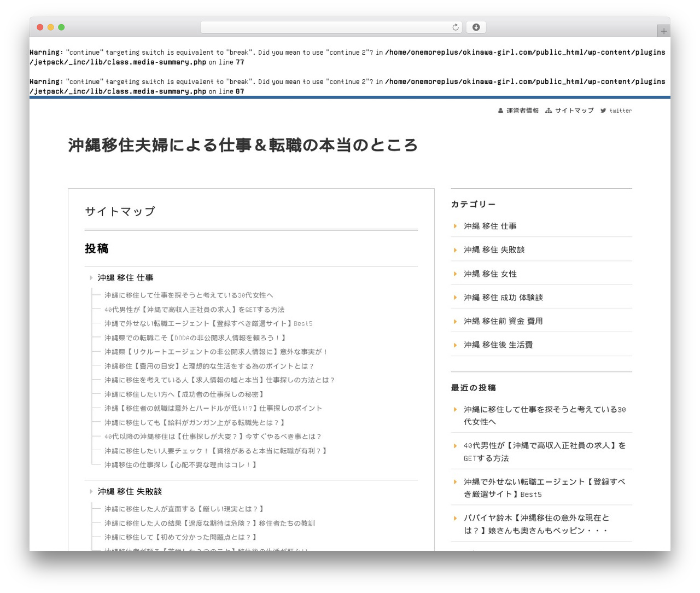Open post 沖縄に移住した人が直面する【厳しい現実とは？】
The image size is (700, 593).
tap(184, 509)
